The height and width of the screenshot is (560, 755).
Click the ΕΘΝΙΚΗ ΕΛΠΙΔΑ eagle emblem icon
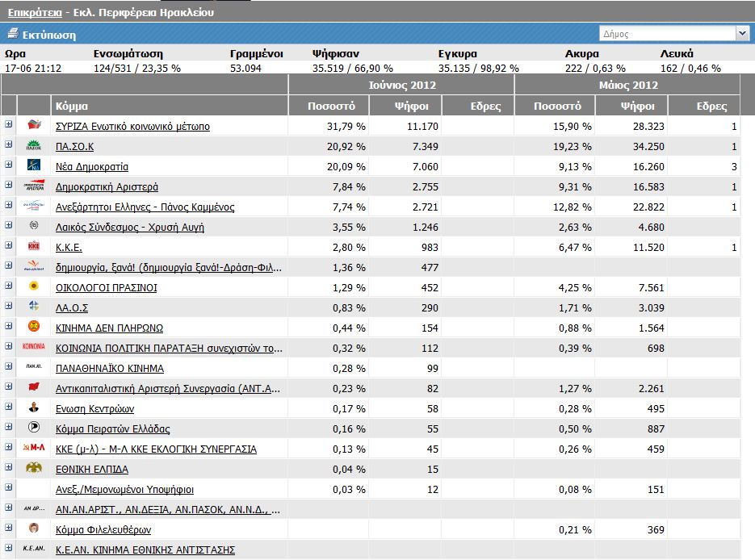pyautogui.click(x=34, y=468)
